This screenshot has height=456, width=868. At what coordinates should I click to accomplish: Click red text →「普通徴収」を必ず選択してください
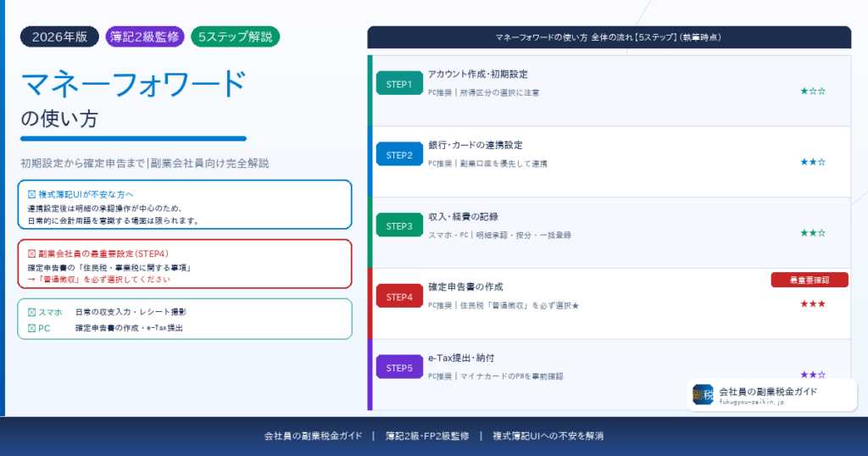[99, 280]
